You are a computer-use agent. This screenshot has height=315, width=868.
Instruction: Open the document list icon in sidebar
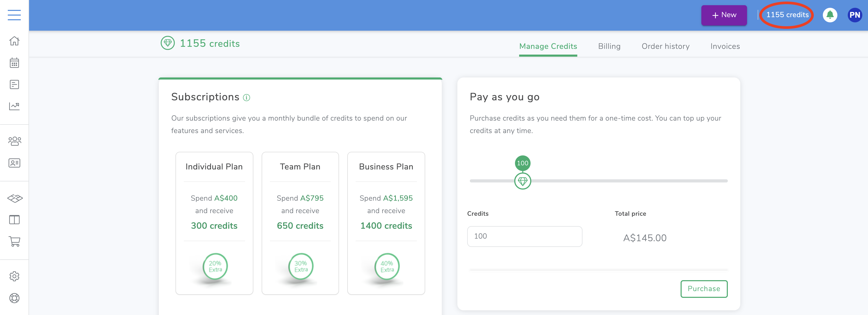(x=14, y=84)
